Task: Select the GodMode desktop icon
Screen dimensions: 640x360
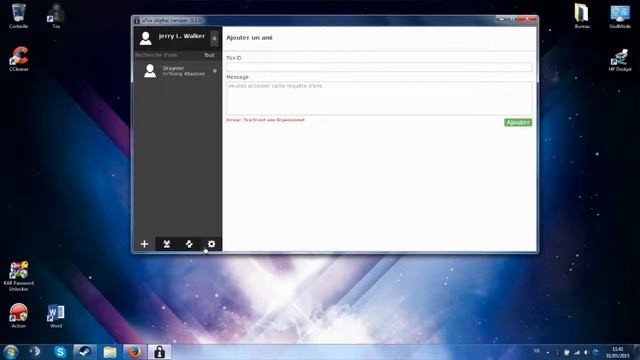Action: (620, 16)
